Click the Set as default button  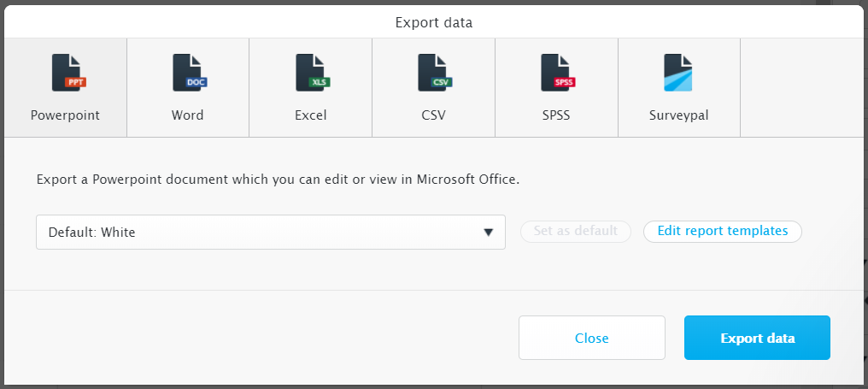pyautogui.click(x=576, y=231)
